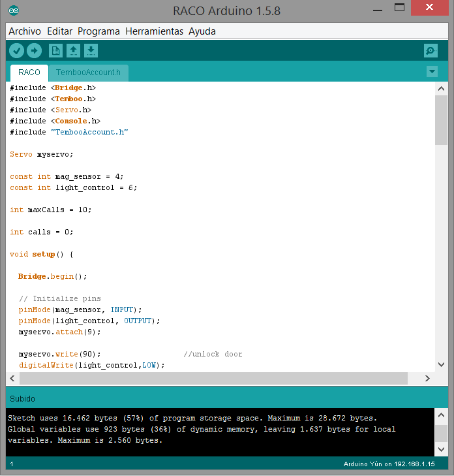Viewport: 454px width, 476px height.
Task: Click the '// Initialize pins' comment
Action: point(60,298)
